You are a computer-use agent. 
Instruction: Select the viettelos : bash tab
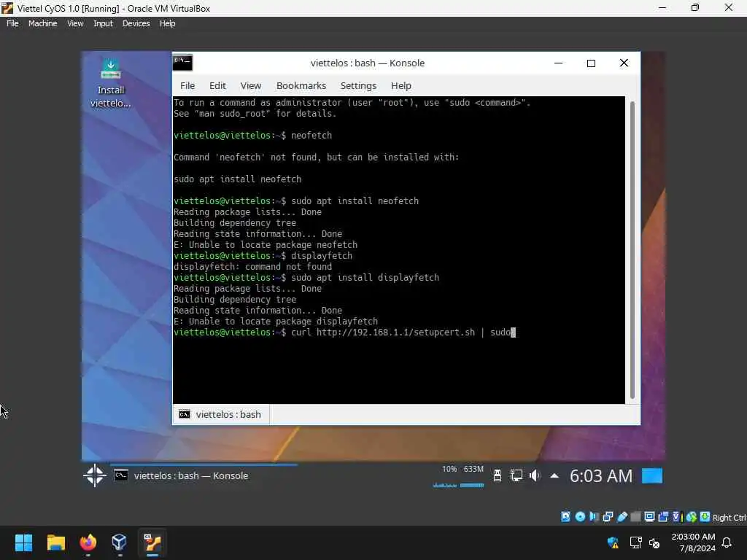point(220,414)
